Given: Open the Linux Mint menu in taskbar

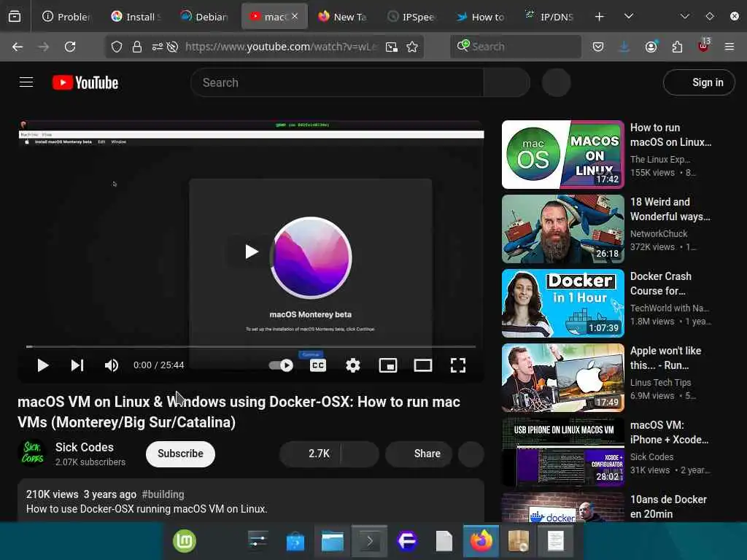Looking at the screenshot, I should [185, 541].
